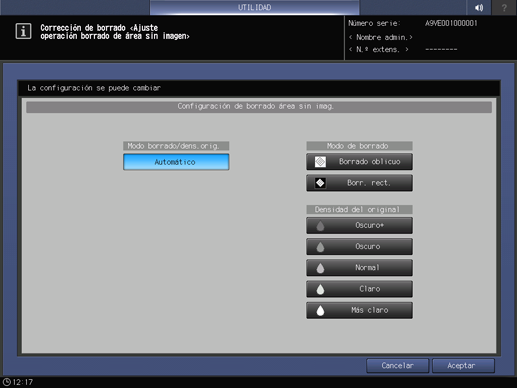This screenshot has height=388, width=517.
Task: Click the Cancelar button
Action: 397,366
